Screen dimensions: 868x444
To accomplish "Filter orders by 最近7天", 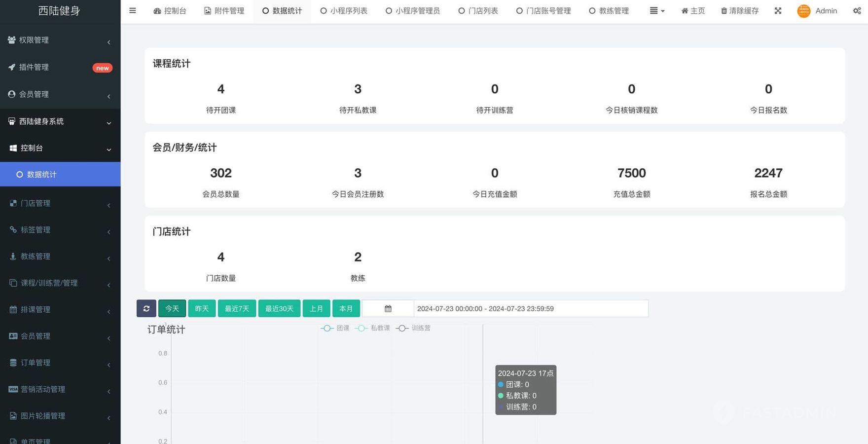I will 237,308.
